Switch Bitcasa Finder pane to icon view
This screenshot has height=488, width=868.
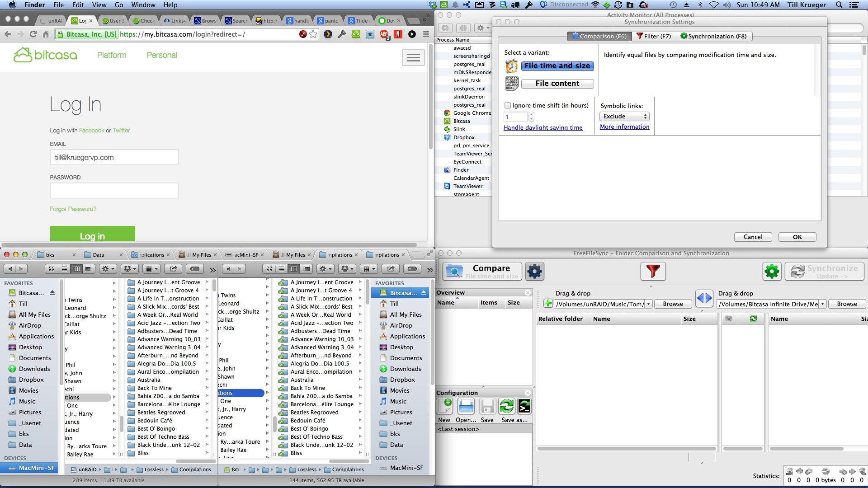tap(269, 269)
